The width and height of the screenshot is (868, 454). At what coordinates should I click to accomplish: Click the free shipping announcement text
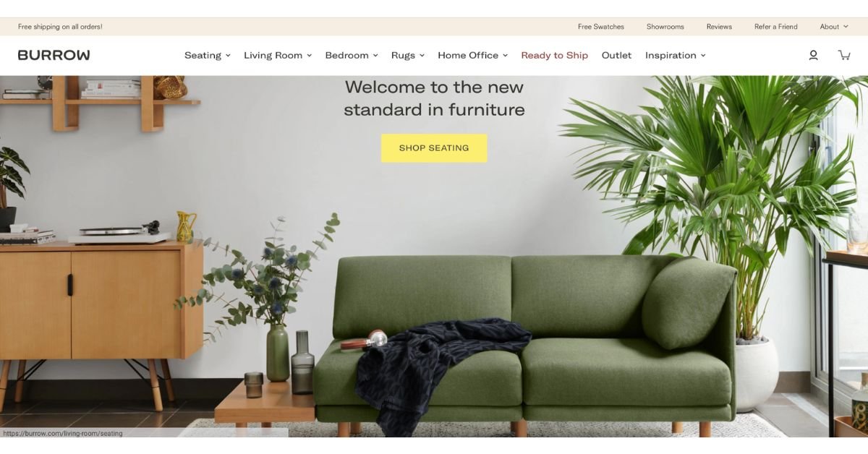coord(60,27)
